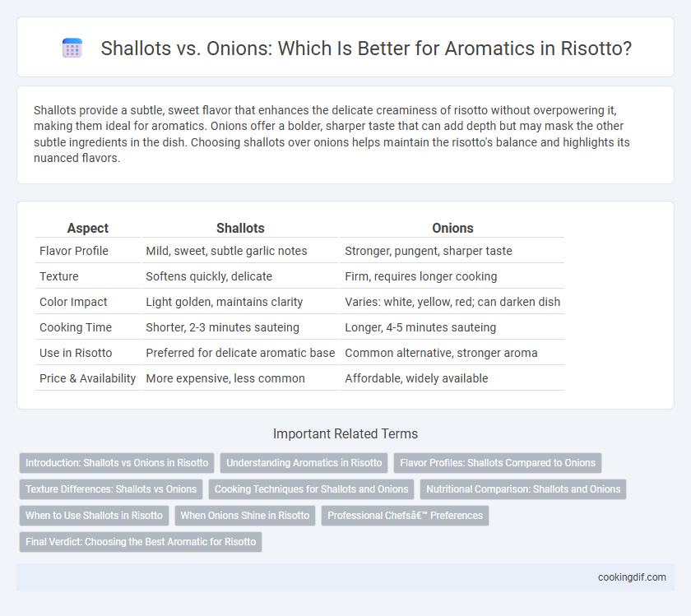Click the 'Shallots' column header
691x616 pixels.
tap(240, 228)
